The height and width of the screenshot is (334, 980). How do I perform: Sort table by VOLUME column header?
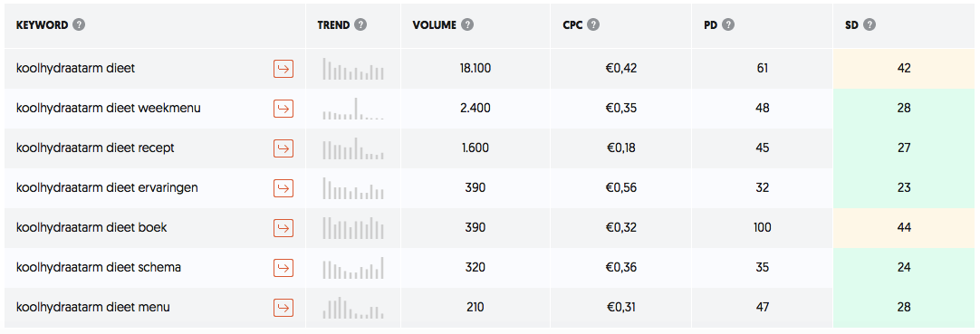point(435,25)
